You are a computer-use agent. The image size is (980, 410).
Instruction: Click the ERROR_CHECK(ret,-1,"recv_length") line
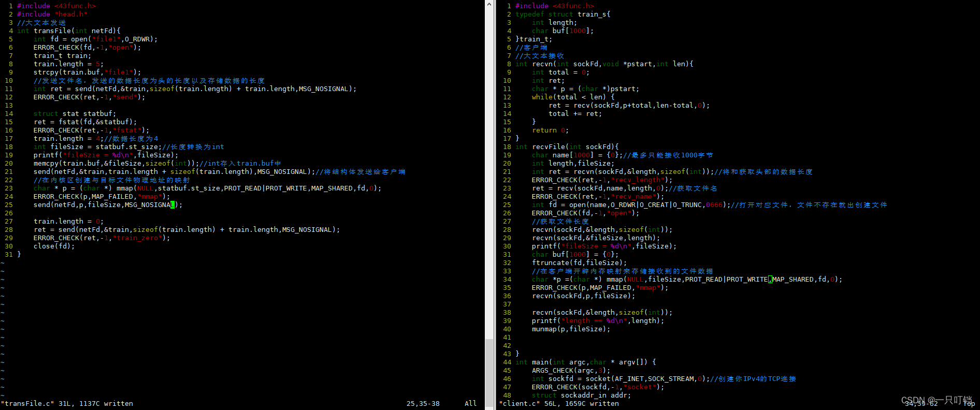click(x=602, y=180)
